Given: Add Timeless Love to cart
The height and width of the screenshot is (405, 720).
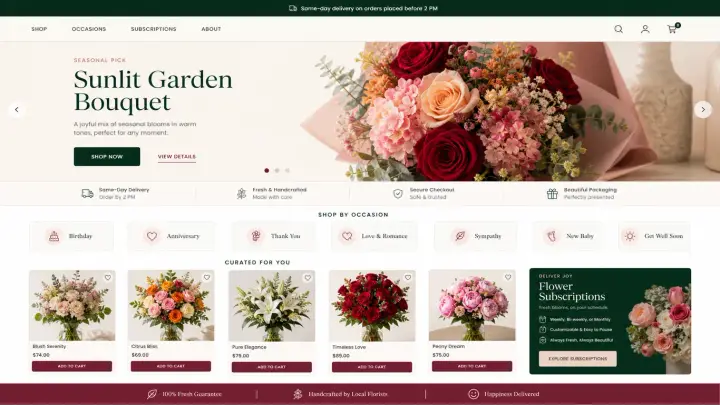Looking at the screenshot, I should point(371,367).
